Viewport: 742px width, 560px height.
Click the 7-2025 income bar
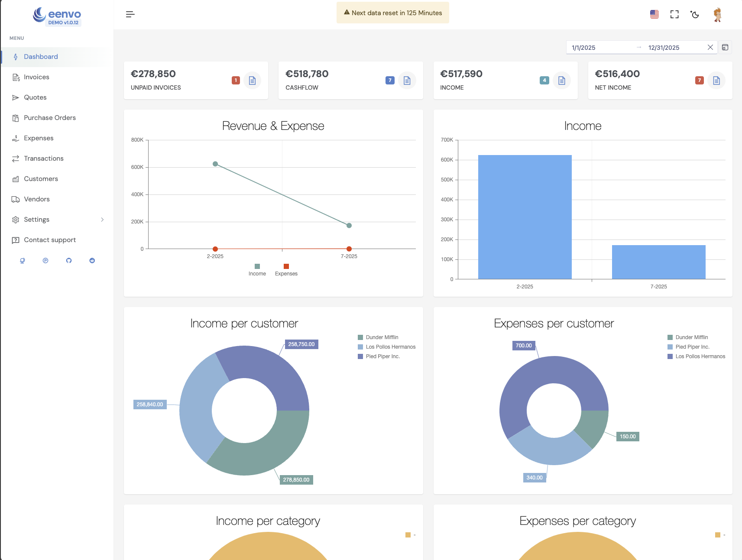click(659, 262)
